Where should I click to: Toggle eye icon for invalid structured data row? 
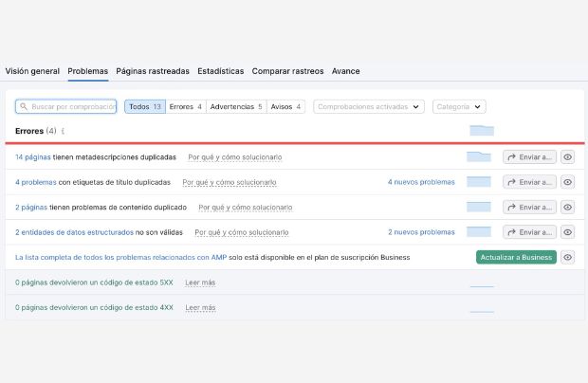click(567, 231)
